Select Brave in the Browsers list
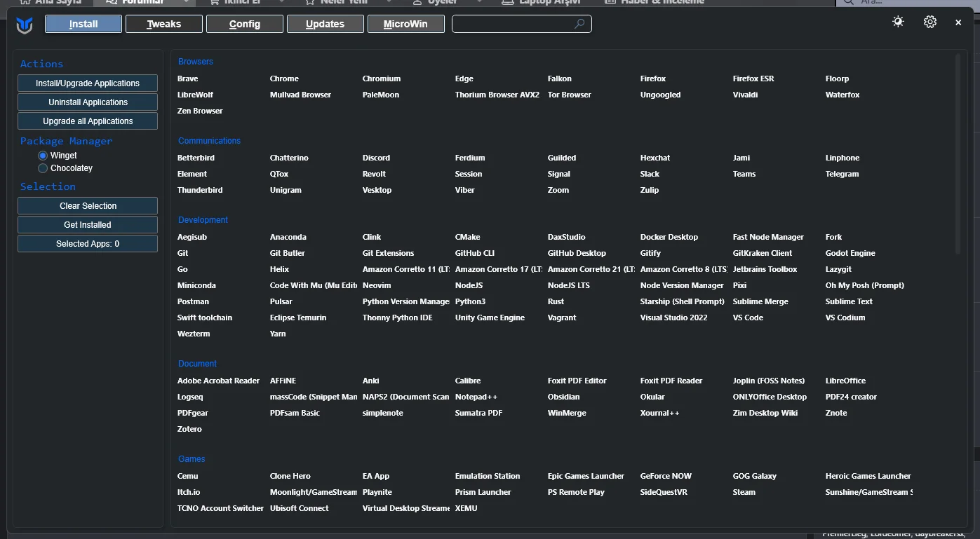The width and height of the screenshot is (980, 539). [187, 79]
